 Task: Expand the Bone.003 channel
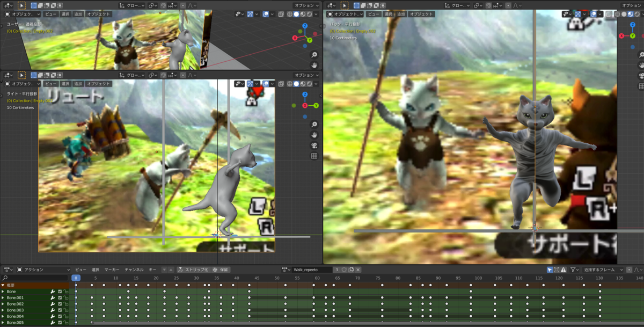3,310
